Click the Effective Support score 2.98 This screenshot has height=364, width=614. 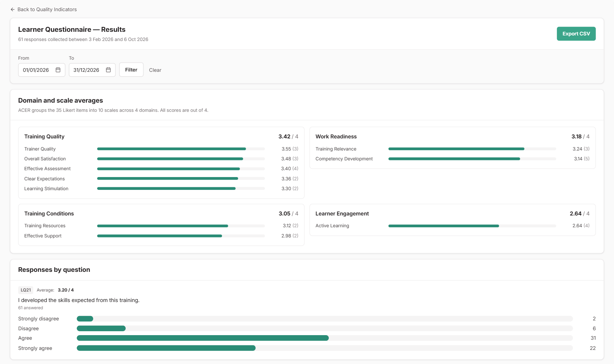click(286, 236)
